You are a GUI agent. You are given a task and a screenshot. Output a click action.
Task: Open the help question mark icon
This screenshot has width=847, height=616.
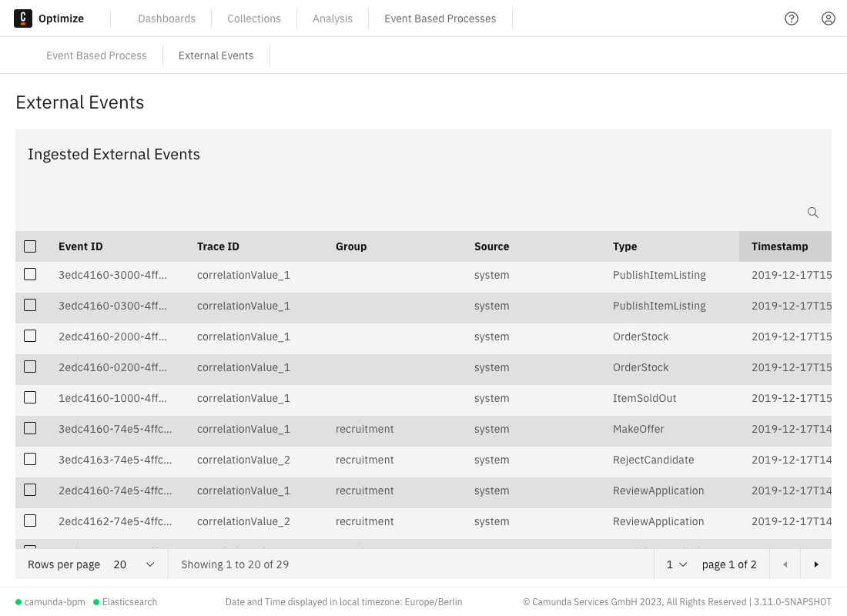tap(792, 18)
